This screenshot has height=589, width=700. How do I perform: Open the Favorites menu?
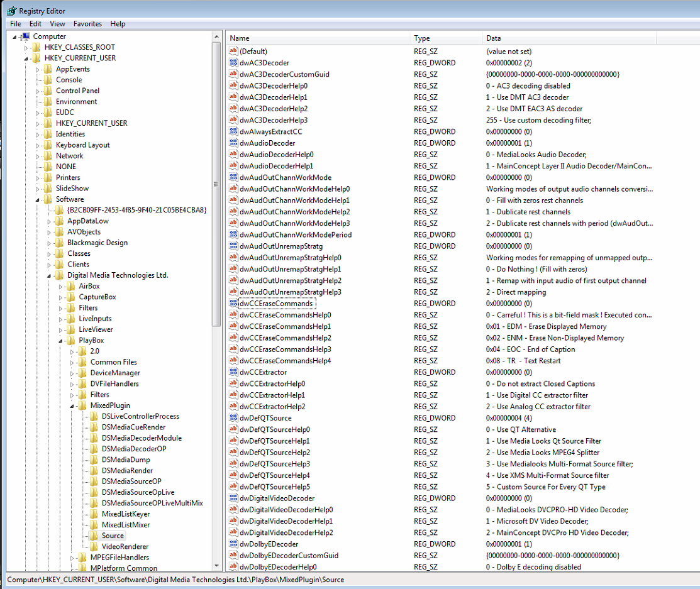(87, 24)
